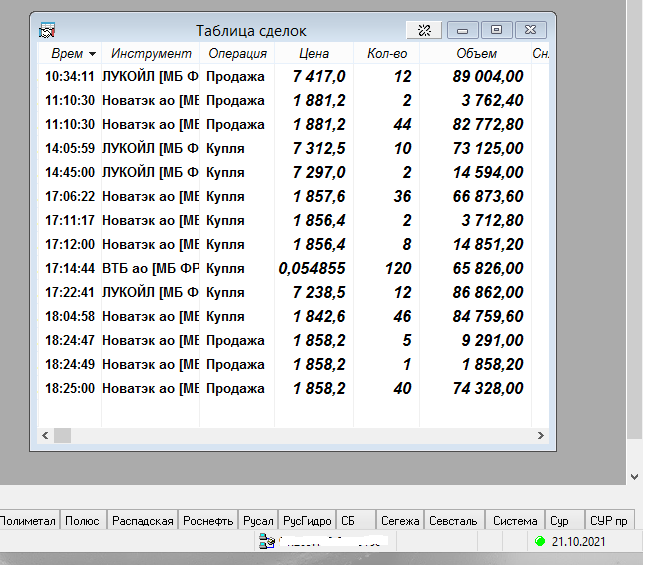
Task: Click the Цена column header
Action: coord(314,53)
